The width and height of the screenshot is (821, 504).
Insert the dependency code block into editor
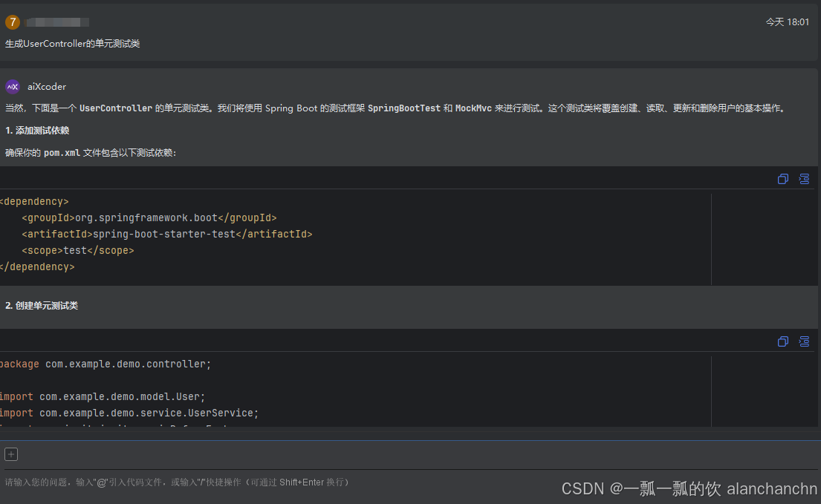click(x=804, y=179)
